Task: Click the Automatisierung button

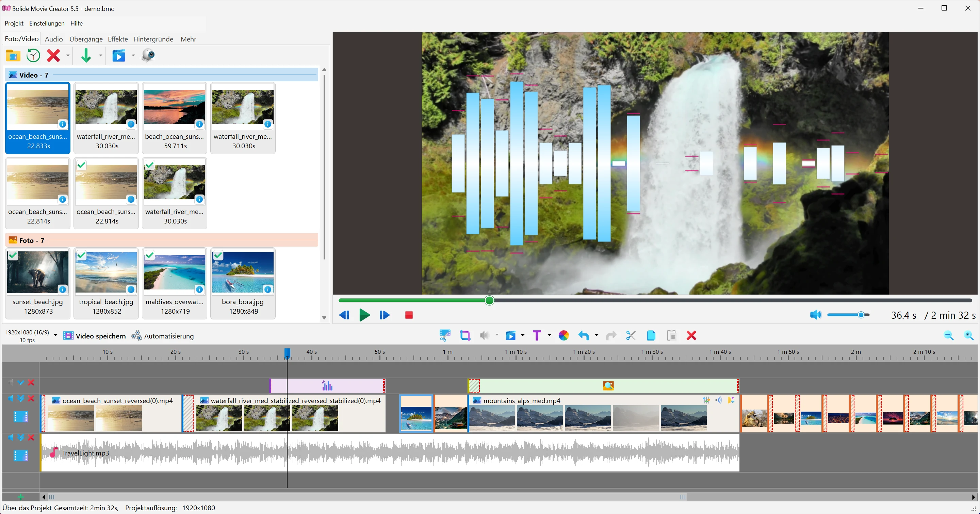Action: click(x=162, y=336)
